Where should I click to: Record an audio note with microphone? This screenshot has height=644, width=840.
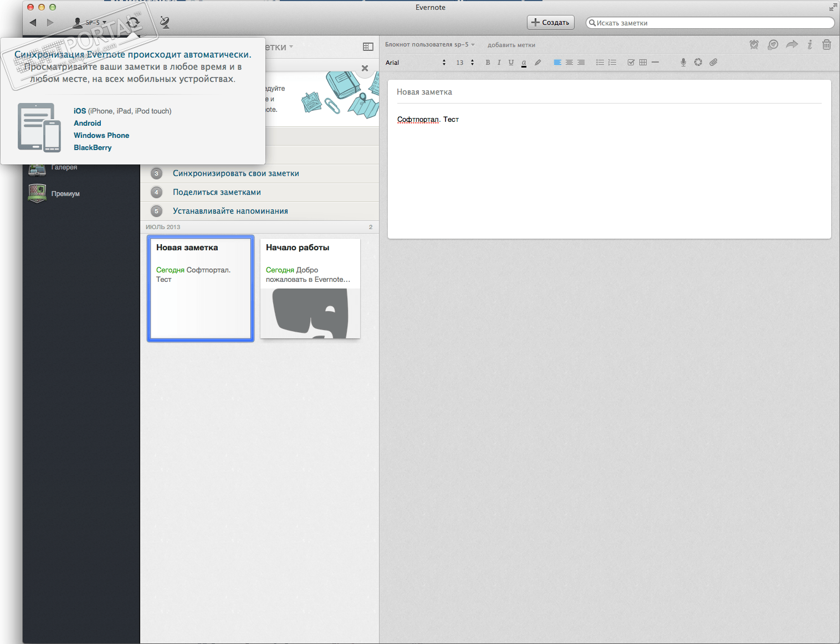click(x=683, y=63)
